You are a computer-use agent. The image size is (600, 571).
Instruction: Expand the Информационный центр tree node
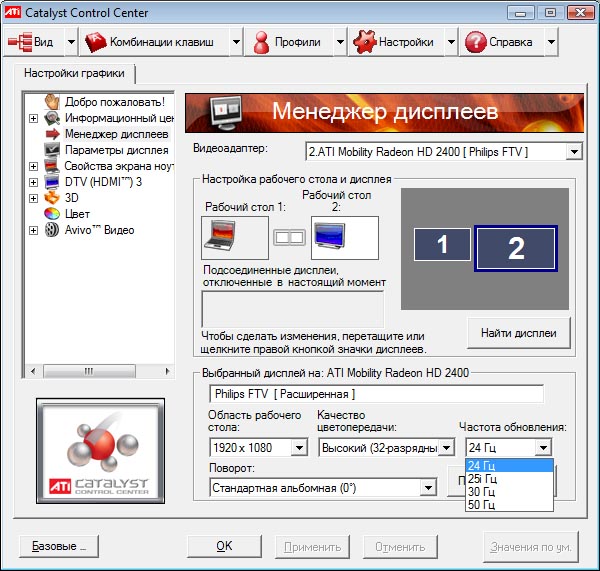coord(34,118)
